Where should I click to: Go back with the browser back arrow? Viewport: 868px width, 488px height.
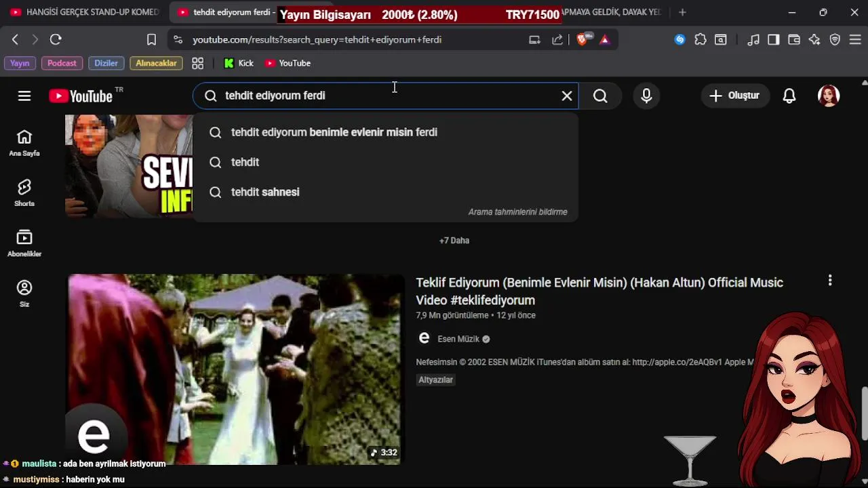tap(15, 39)
